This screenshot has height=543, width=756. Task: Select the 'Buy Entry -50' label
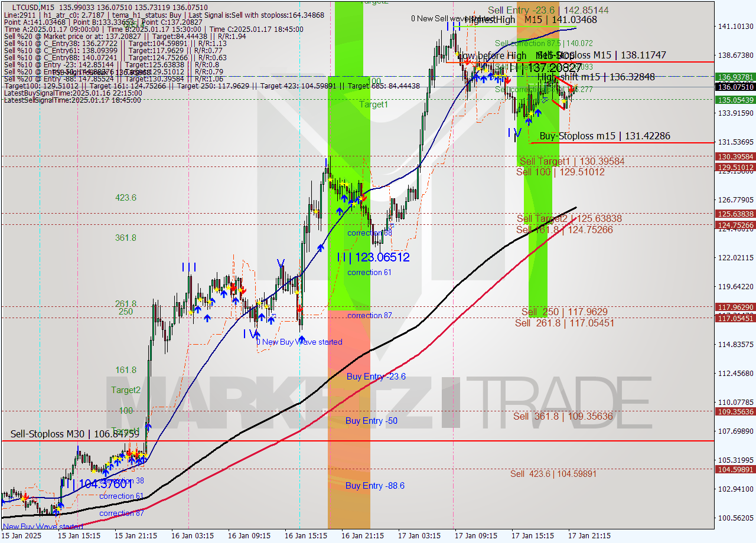point(371,421)
